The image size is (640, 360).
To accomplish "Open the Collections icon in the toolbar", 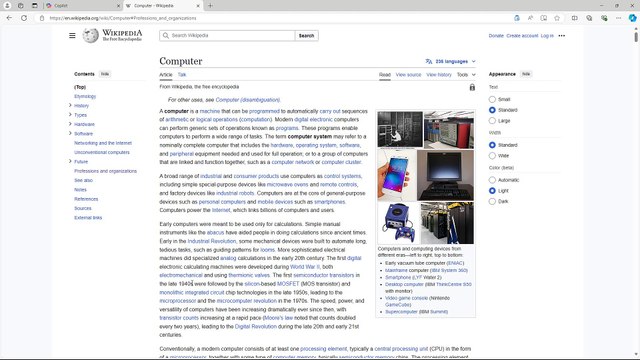I will pos(589,18).
